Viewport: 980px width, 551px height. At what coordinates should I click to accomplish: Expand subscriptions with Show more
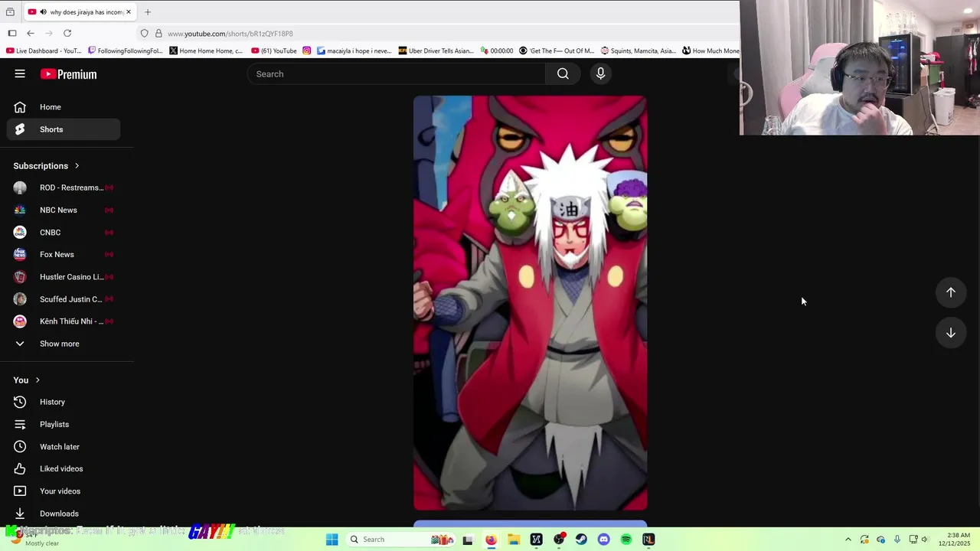pos(64,344)
